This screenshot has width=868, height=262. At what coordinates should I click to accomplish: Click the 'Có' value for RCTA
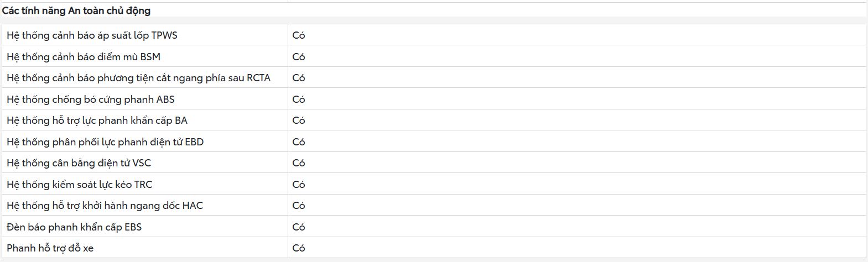(299, 77)
